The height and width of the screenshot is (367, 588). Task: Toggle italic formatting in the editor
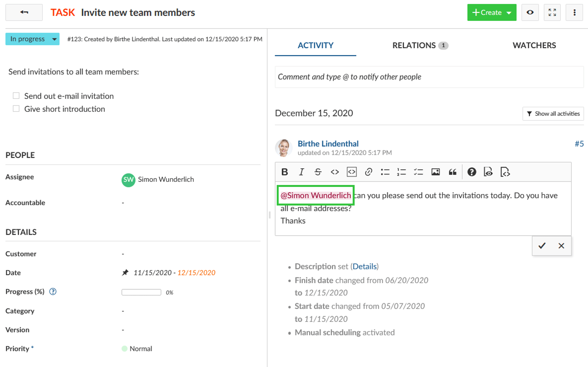point(301,172)
